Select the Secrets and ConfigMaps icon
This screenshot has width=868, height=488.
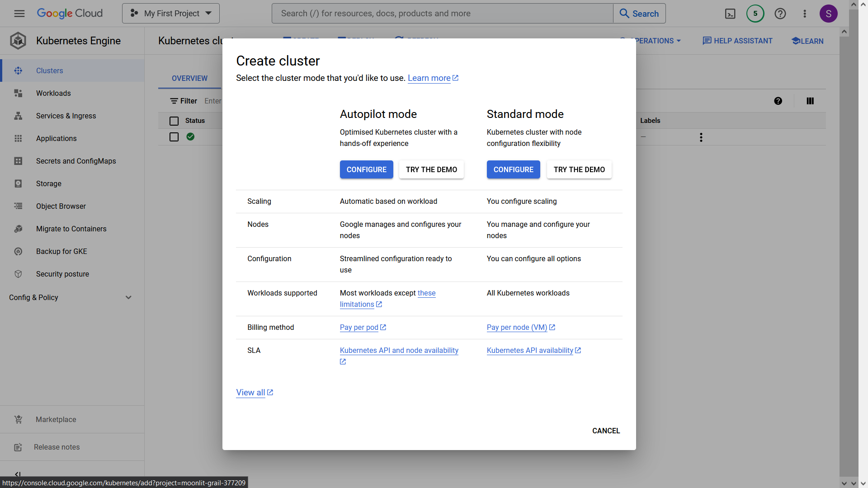18,161
